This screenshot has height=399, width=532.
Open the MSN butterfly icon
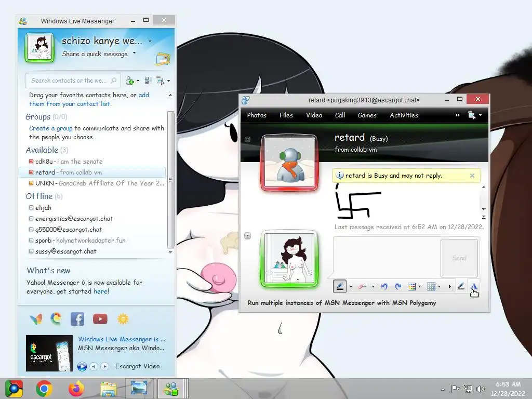click(36, 319)
